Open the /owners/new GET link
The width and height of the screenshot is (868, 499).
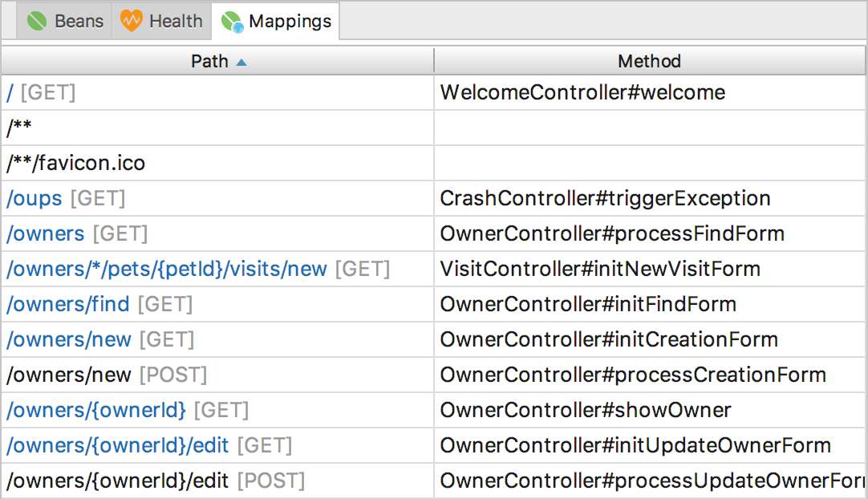pos(68,339)
